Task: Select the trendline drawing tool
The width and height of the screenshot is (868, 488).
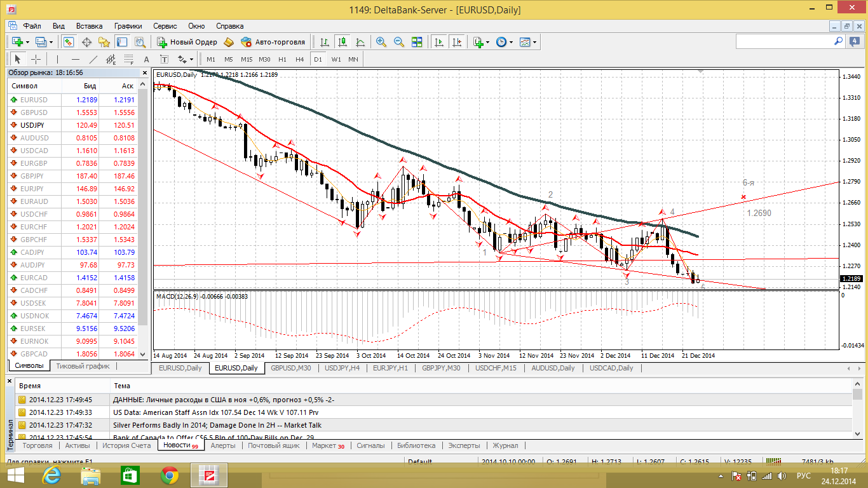Action: point(93,59)
